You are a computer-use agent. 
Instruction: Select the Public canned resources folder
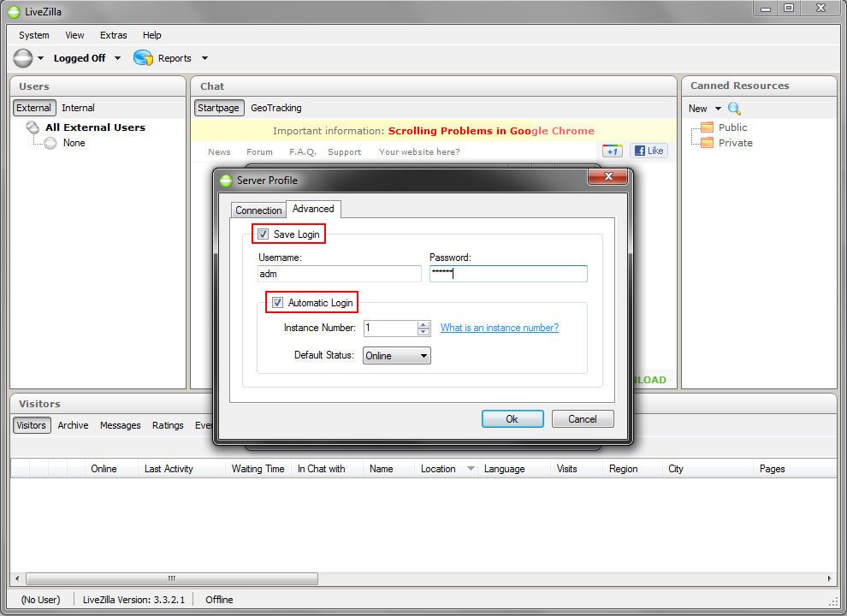coord(731,127)
